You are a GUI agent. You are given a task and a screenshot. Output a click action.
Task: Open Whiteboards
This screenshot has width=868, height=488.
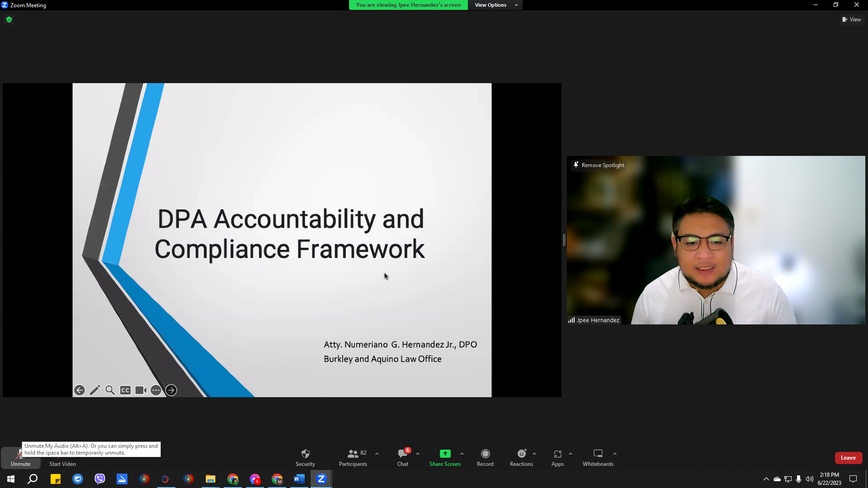coord(598,458)
